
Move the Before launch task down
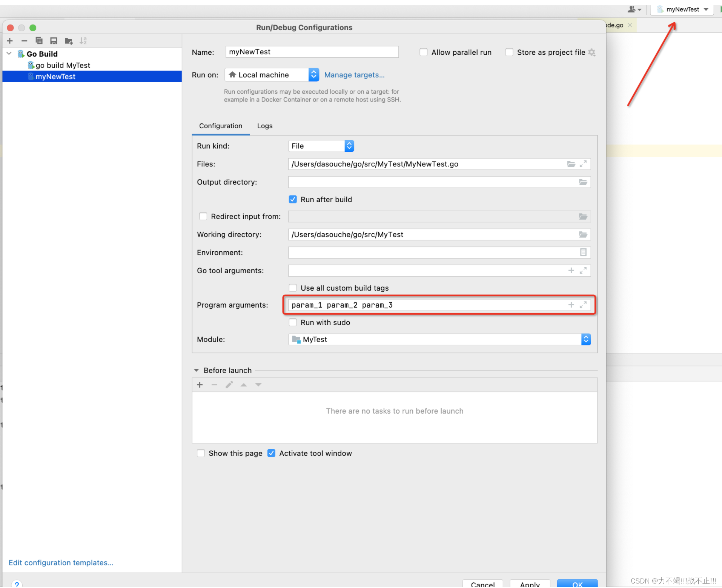(258, 385)
